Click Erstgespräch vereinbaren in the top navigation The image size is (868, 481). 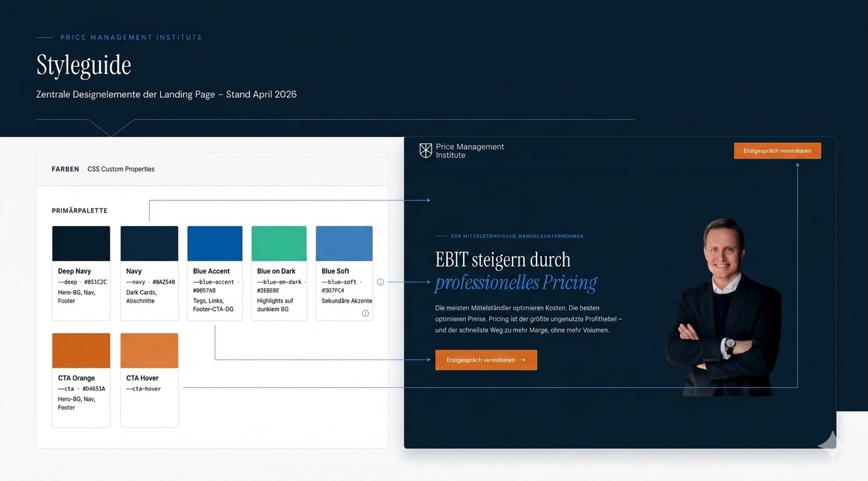point(777,150)
